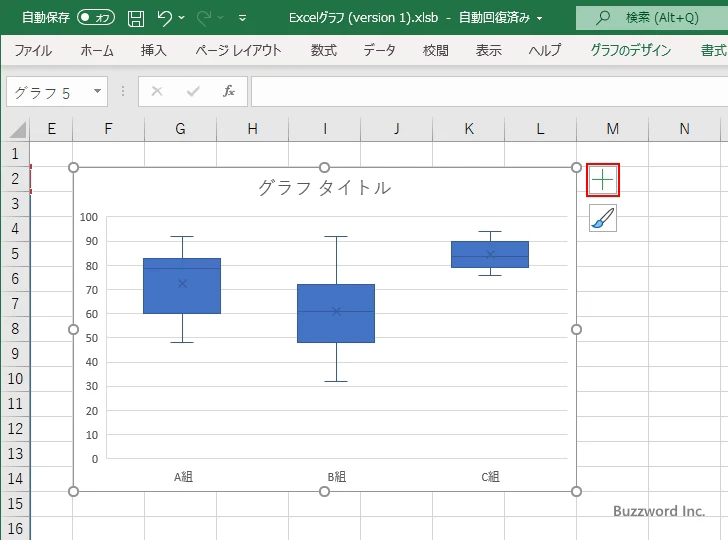728x540 pixels.
Task: Click the chart's bottom-center resize handle
Action: point(325,491)
